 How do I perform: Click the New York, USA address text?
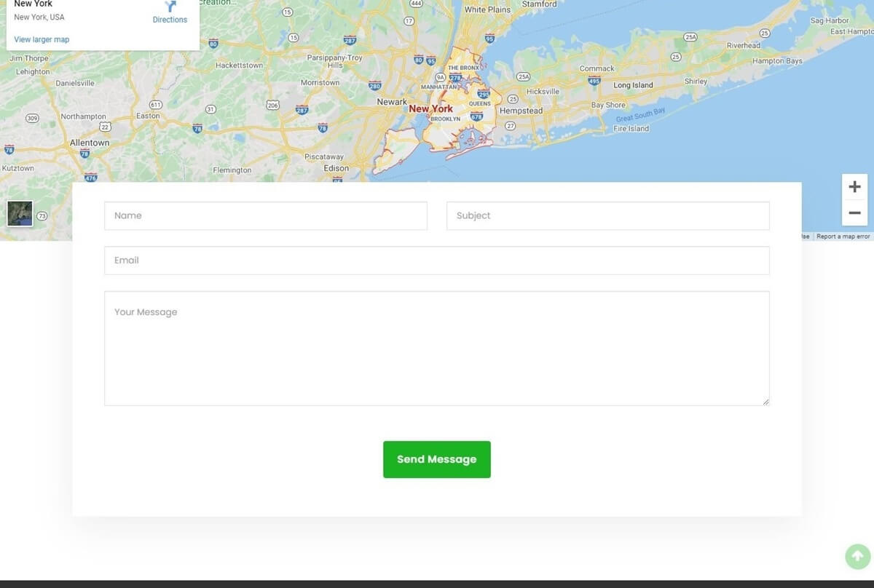39,17
